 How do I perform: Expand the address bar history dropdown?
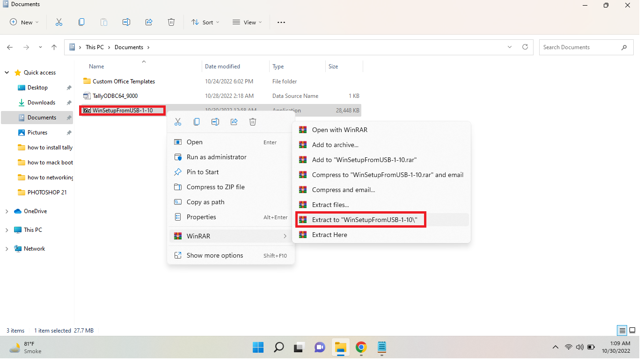point(510,47)
